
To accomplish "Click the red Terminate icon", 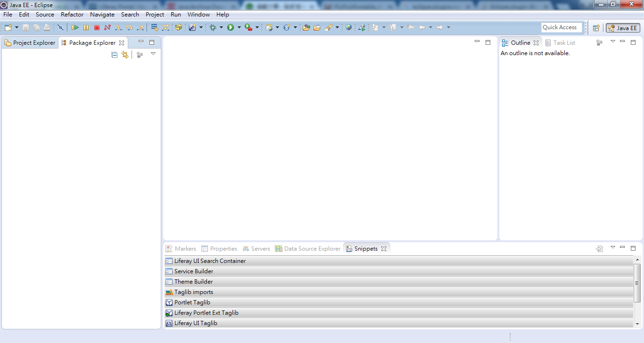I will pyautogui.click(x=97, y=27).
